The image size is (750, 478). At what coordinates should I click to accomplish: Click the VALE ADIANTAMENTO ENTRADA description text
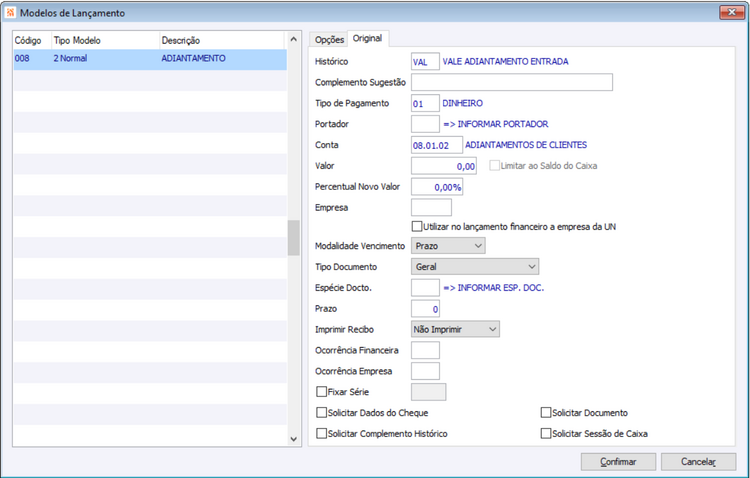click(x=505, y=62)
